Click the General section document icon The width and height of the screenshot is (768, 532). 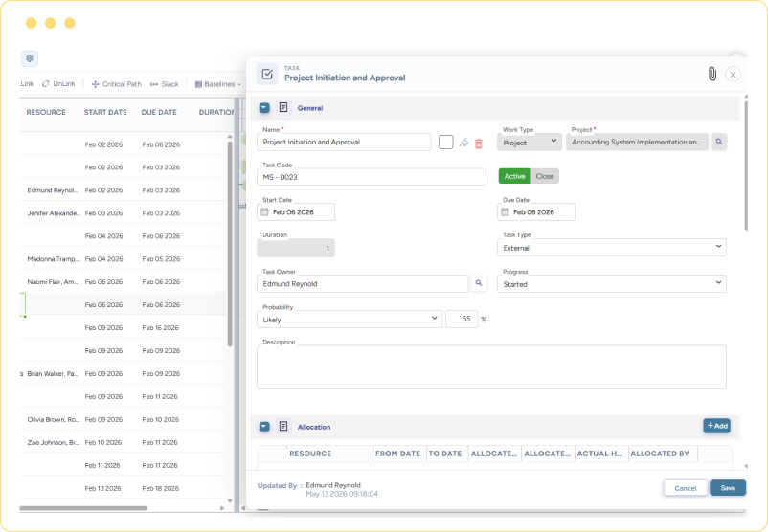pyautogui.click(x=283, y=107)
